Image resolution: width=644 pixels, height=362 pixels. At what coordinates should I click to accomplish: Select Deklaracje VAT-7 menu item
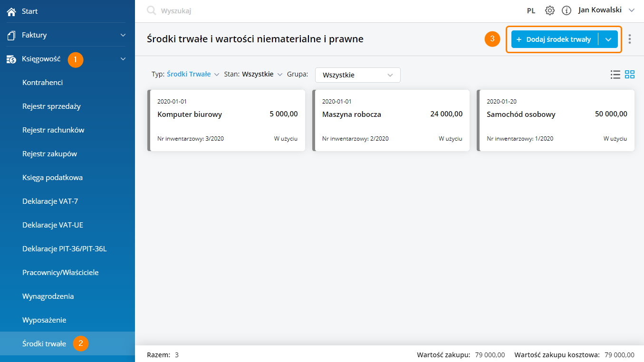[50, 201]
